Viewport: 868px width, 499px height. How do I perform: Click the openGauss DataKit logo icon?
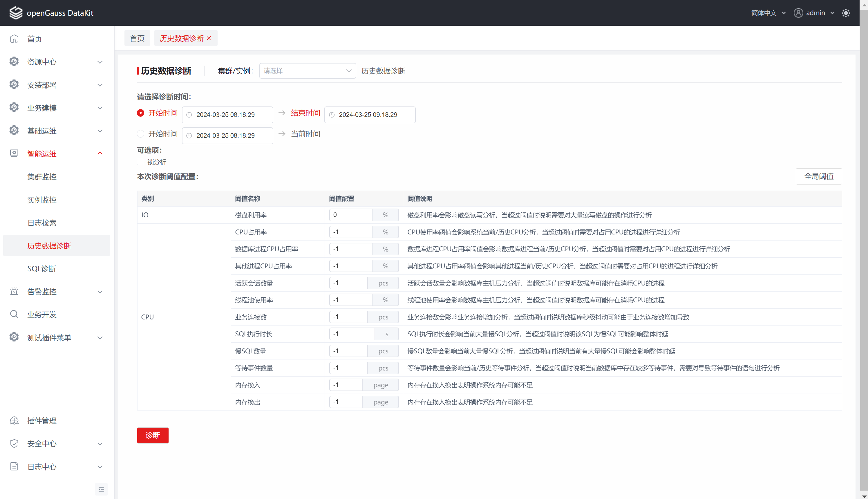click(15, 13)
